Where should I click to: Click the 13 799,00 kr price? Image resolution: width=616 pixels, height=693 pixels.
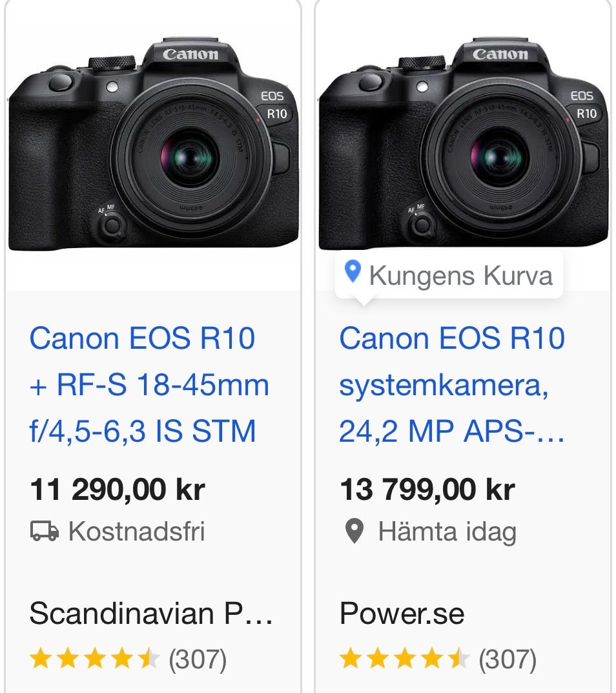point(427,490)
